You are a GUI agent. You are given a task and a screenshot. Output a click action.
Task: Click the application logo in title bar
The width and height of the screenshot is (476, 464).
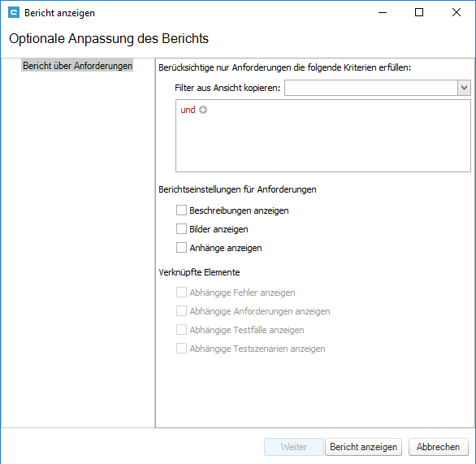pos(14,13)
